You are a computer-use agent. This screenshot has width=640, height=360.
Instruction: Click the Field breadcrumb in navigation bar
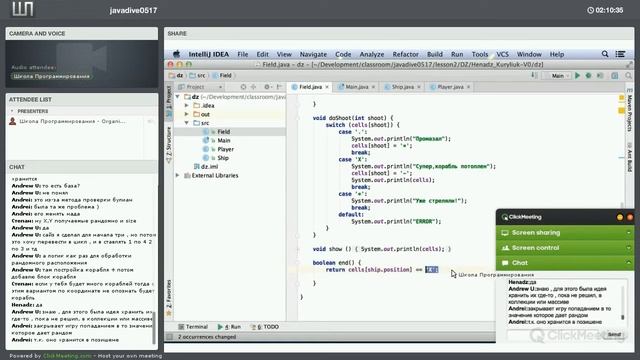click(x=222, y=76)
